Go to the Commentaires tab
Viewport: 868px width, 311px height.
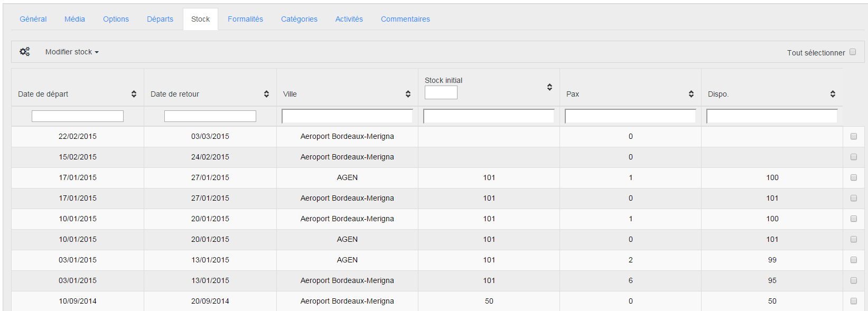(405, 19)
